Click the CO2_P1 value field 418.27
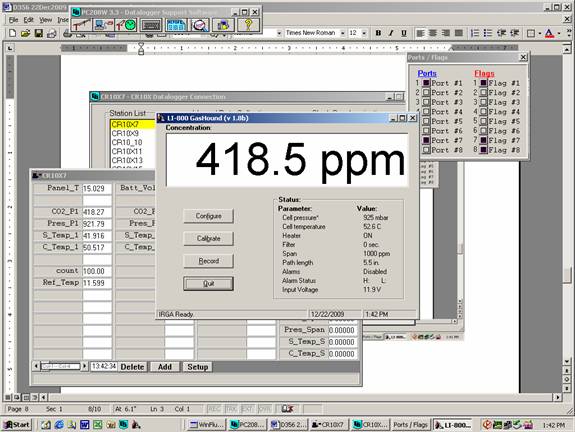Screen dimensions: 575x432 coord(97,212)
